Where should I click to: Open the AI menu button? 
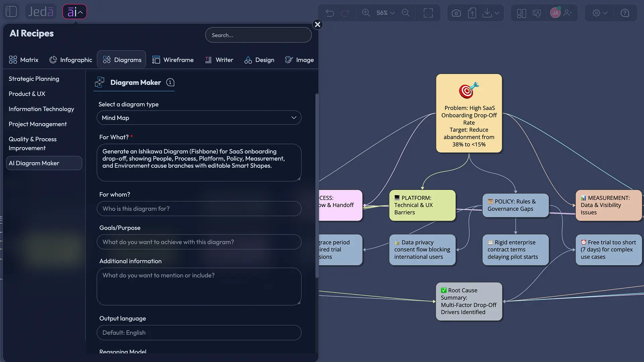click(x=74, y=12)
